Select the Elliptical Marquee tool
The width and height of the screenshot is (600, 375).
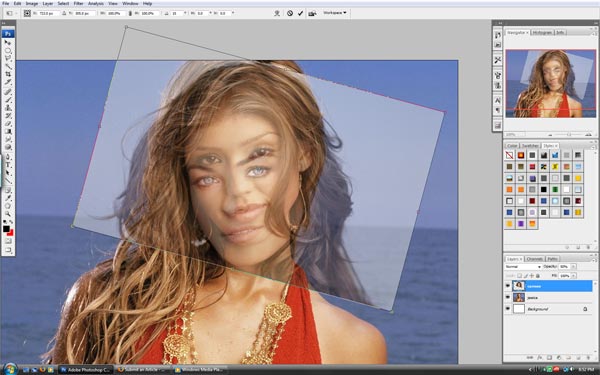[8, 51]
